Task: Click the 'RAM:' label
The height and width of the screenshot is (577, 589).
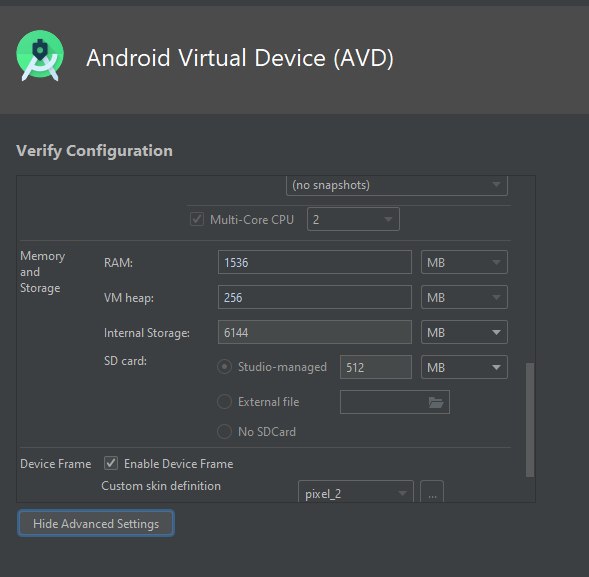Action: point(118,263)
